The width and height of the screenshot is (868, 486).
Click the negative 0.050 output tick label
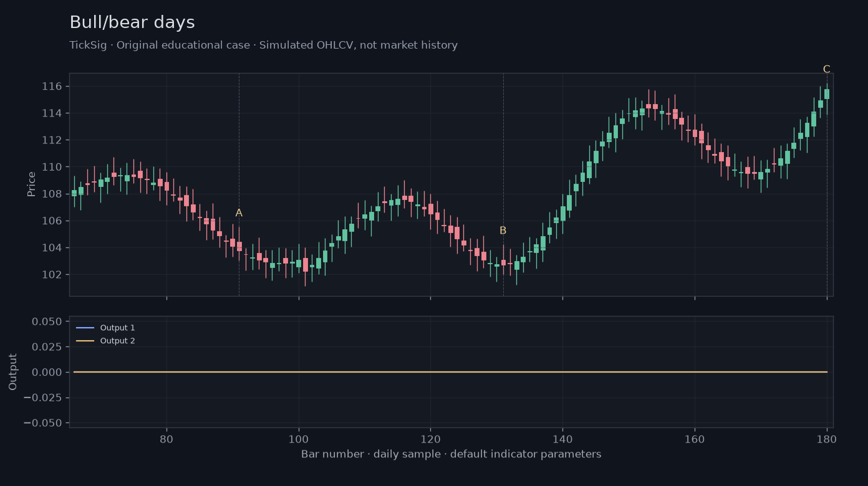pyautogui.click(x=42, y=423)
